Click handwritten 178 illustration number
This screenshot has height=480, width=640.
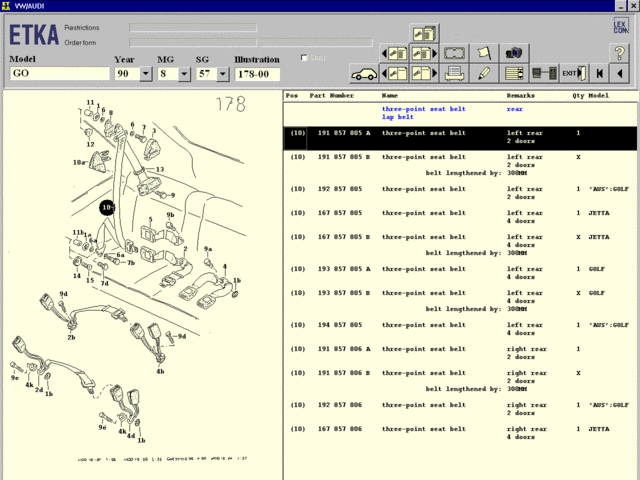tap(231, 104)
